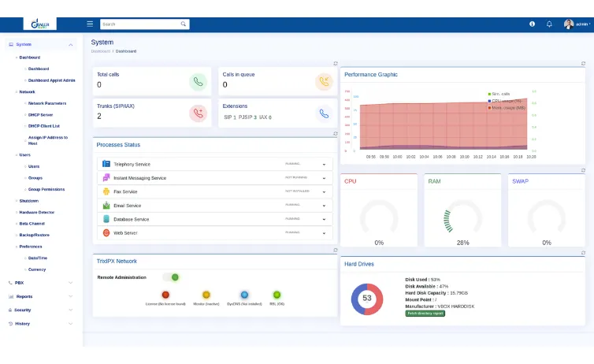Click the Web Server icon
Viewport: 594px width, 364px height.
[106, 232]
